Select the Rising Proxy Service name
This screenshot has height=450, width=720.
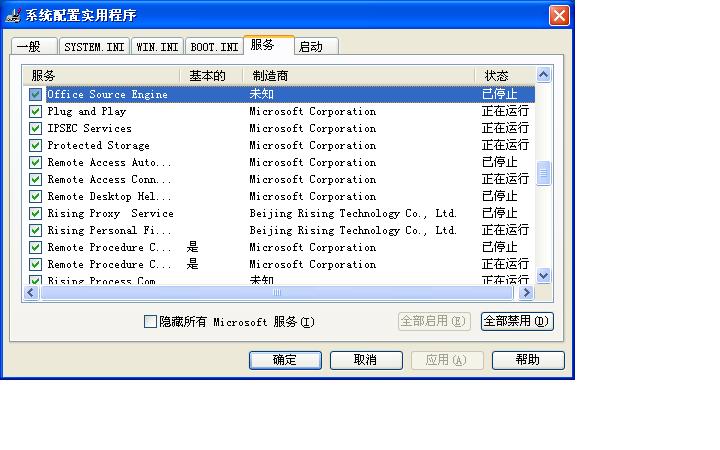(111, 214)
